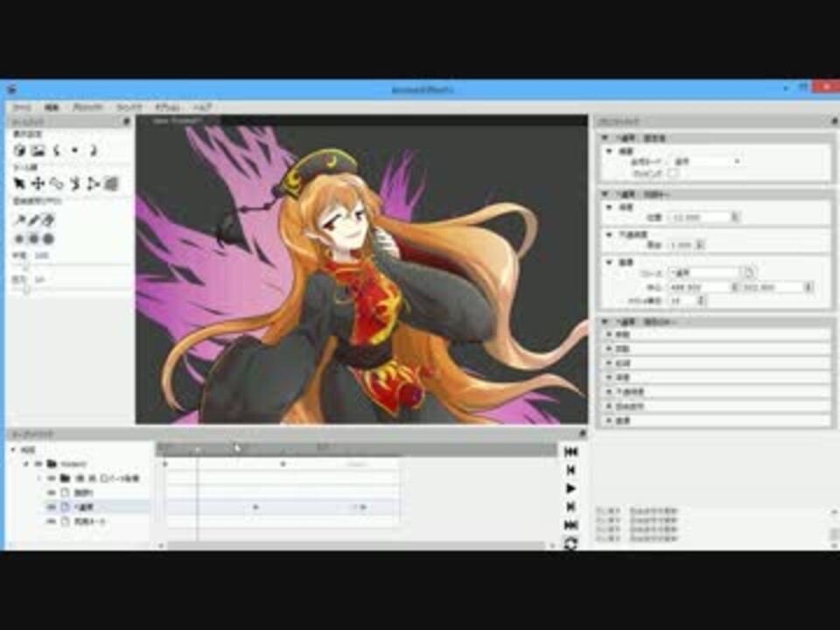Click the cell size stepper arrows
Screen dimensions: 840x630
(x=701, y=301)
